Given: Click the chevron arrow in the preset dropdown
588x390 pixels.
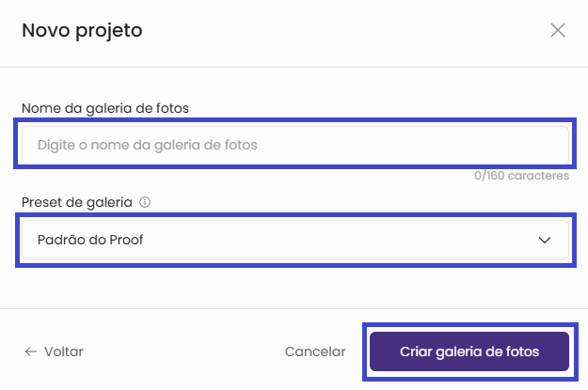Looking at the screenshot, I should [x=545, y=240].
